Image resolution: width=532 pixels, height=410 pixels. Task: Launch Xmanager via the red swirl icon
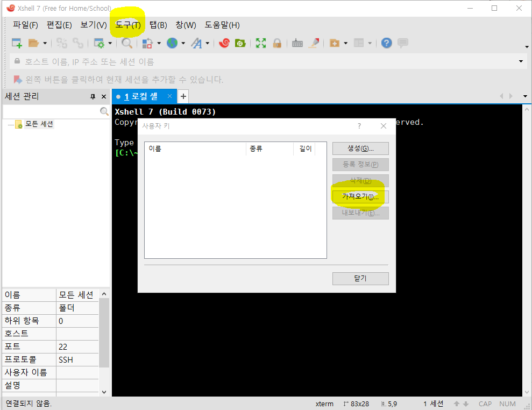coord(224,43)
